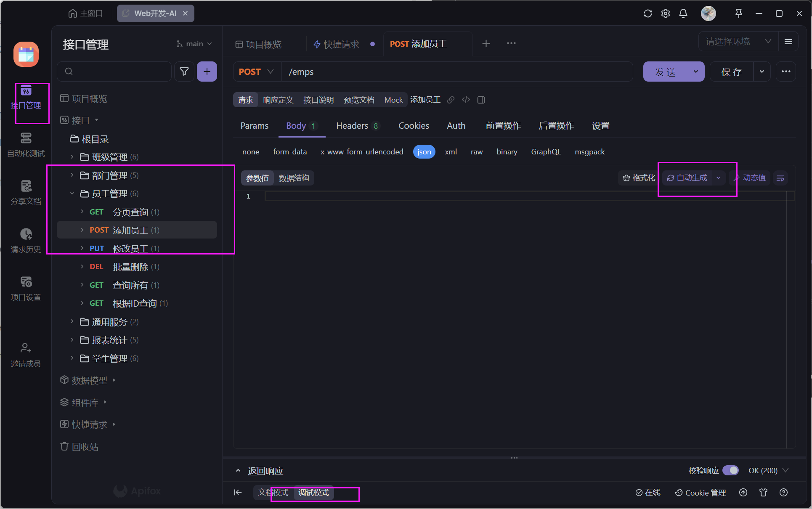Click the copy link icon beside 添加员工
The height and width of the screenshot is (509, 812).
pyautogui.click(x=451, y=100)
